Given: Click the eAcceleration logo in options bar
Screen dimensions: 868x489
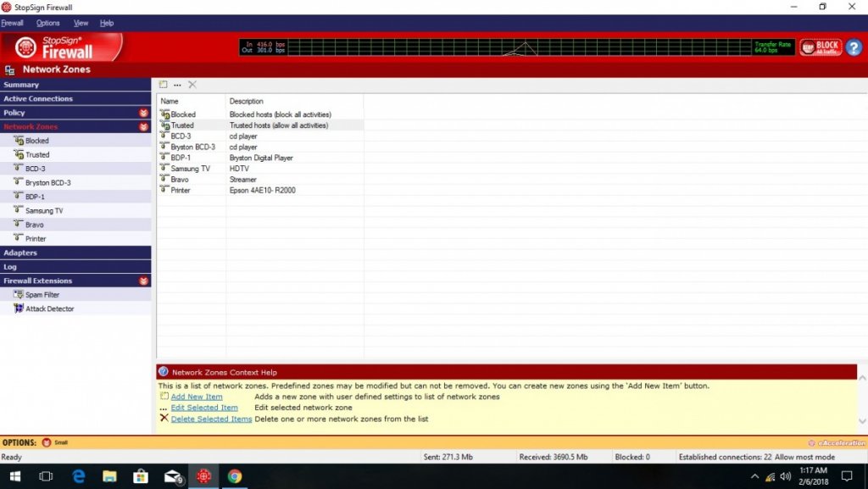Looking at the screenshot, I should [837, 443].
